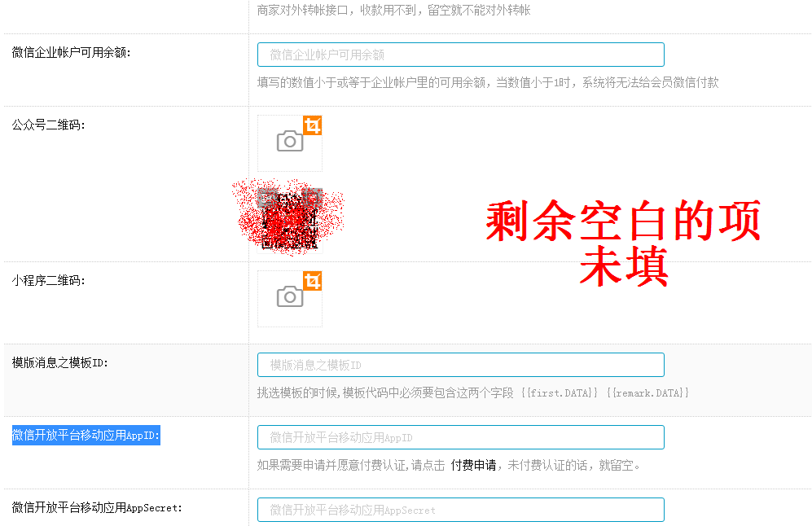Open the uploaded 公众号 QR code thumbnail
Viewport: 812px width, 526px height.
289,218
